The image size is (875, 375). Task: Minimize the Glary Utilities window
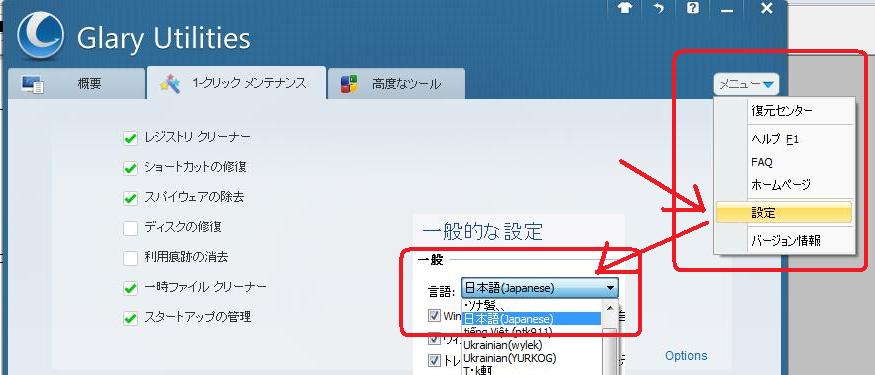(x=727, y=9)
